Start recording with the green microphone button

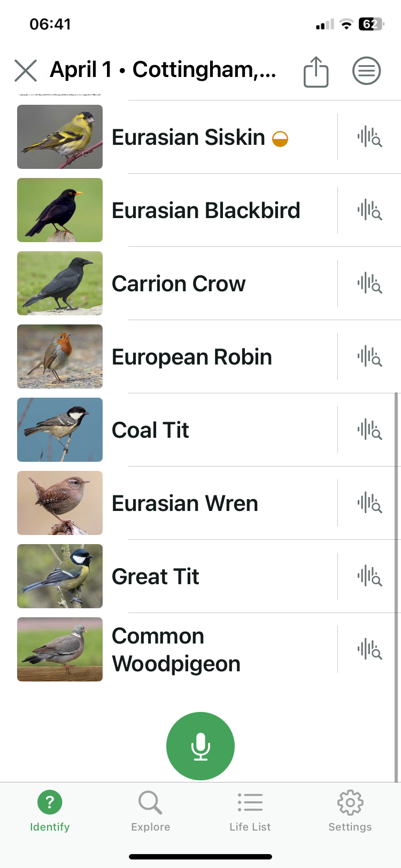point(200,746)
